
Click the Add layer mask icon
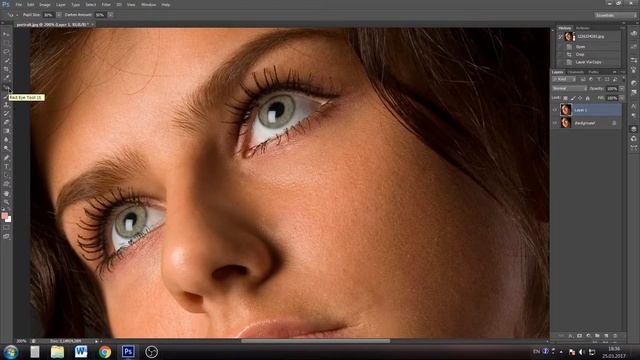(x=579, y=336)
